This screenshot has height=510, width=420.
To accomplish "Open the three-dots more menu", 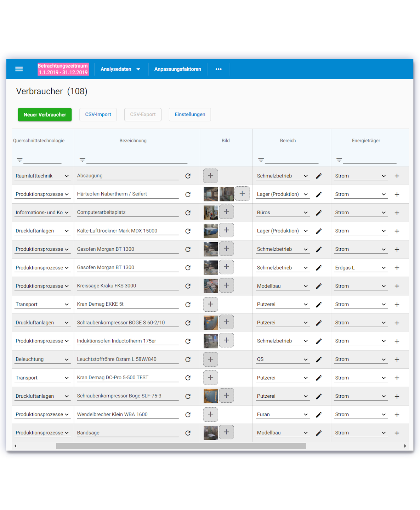I will pyautogui.click(x=218, y=69).
